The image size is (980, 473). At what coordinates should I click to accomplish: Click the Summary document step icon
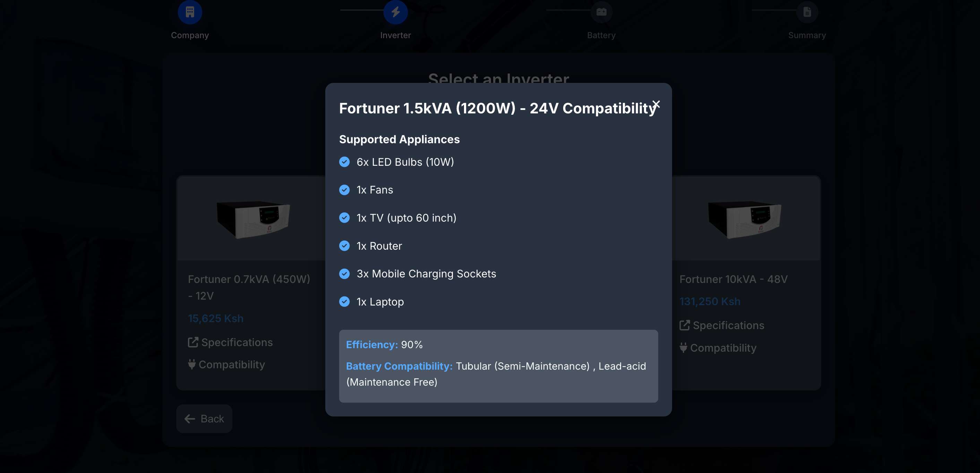click(807, 12)
